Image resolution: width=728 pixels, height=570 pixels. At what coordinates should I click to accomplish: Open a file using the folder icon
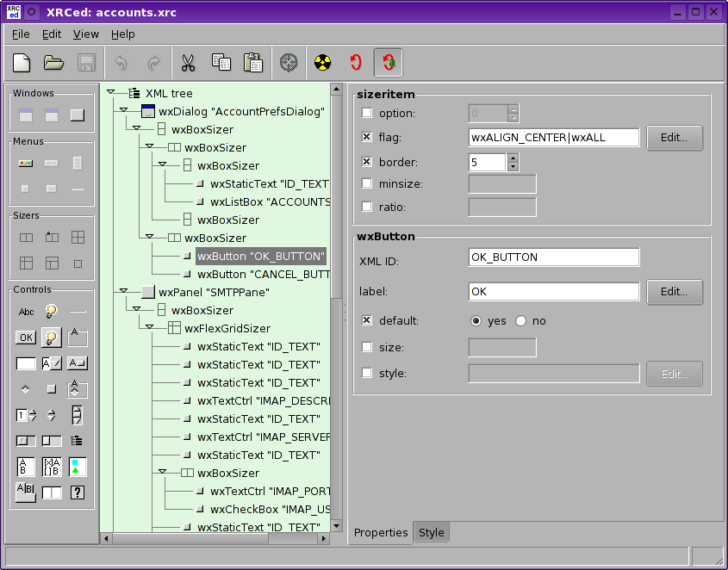53,63
